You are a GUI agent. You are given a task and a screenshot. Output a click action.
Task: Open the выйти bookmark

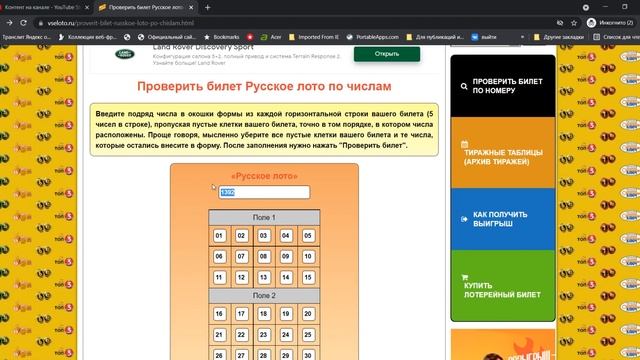[x=484, y=37]
